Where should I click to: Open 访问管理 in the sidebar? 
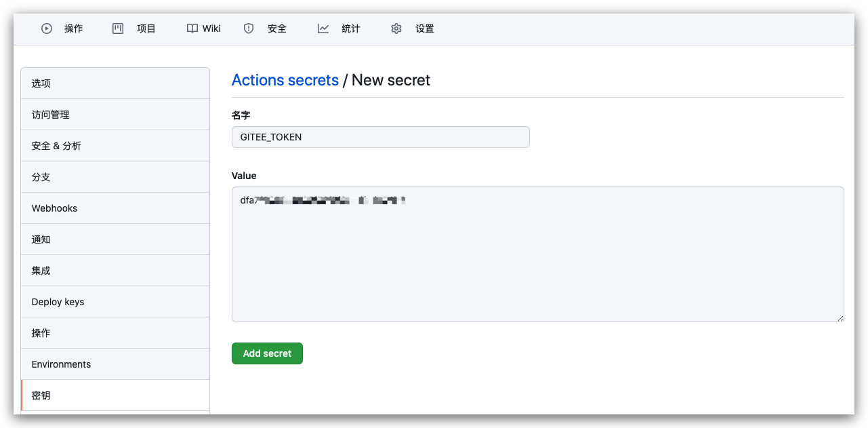115,115
